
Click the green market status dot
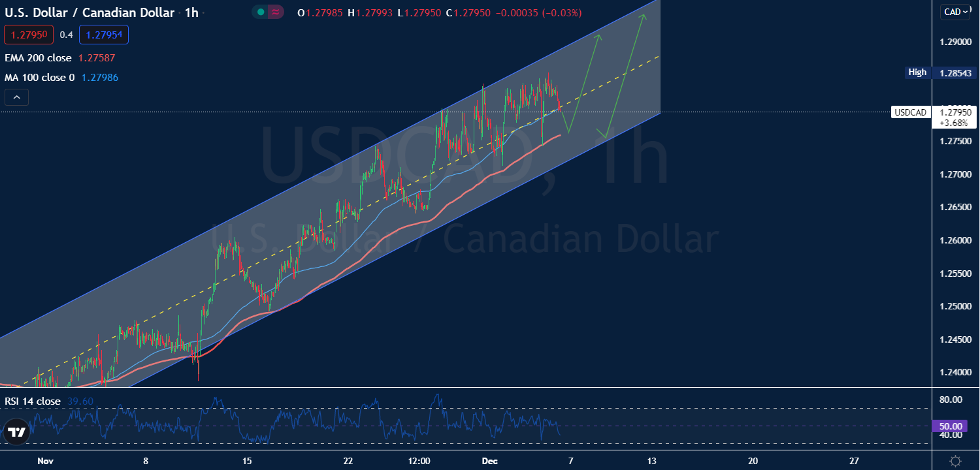click(260, 12)
